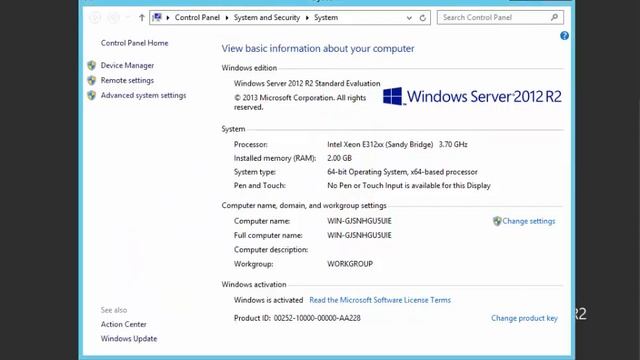Click the Search Control Panel field

[x=500, y=18]
